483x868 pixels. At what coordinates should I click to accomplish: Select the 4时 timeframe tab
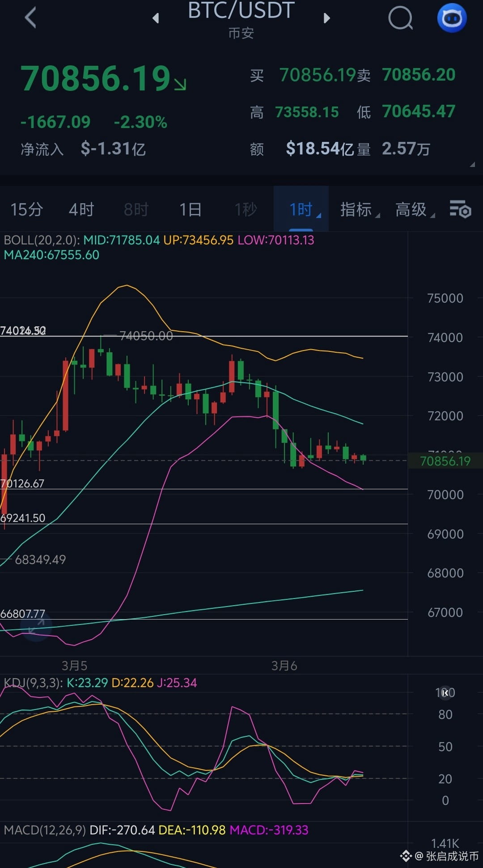(x=81, y=210)
